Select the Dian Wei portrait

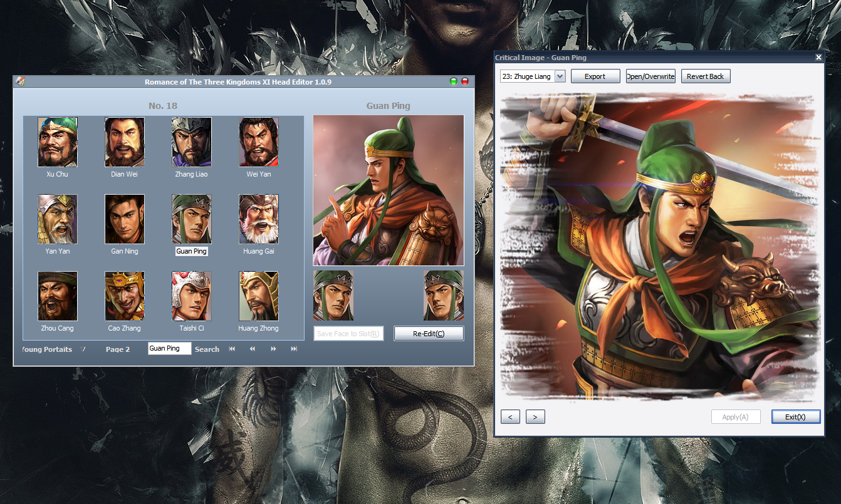125,142
